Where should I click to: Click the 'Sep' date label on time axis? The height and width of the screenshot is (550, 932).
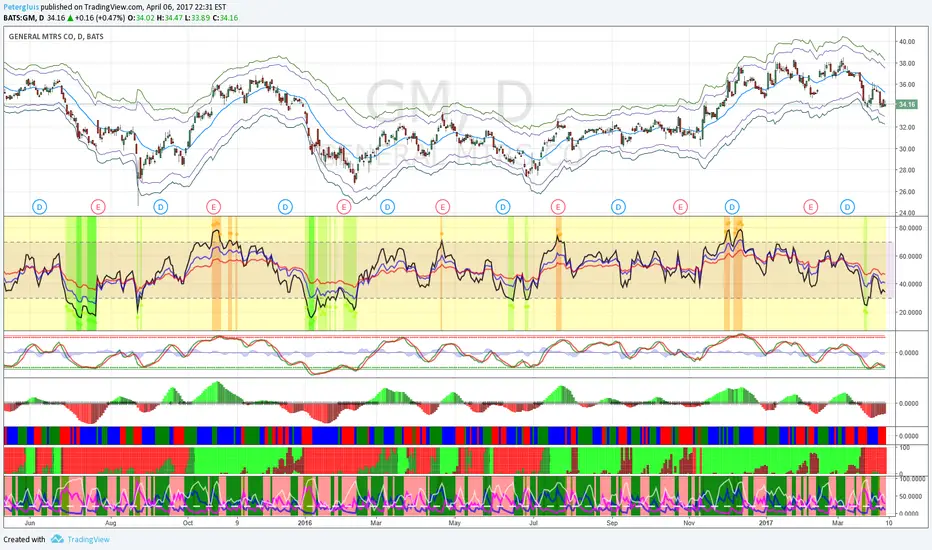coord(612,523)
